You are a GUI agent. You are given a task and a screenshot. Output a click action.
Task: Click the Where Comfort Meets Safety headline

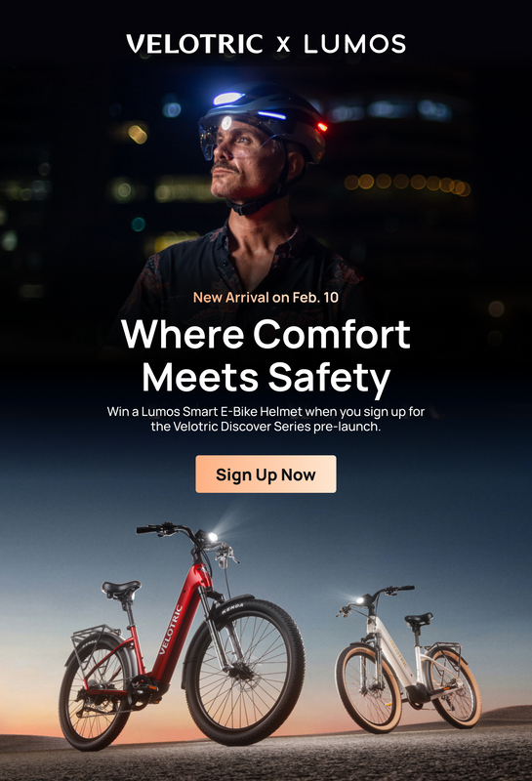click(x=266, y=355)
